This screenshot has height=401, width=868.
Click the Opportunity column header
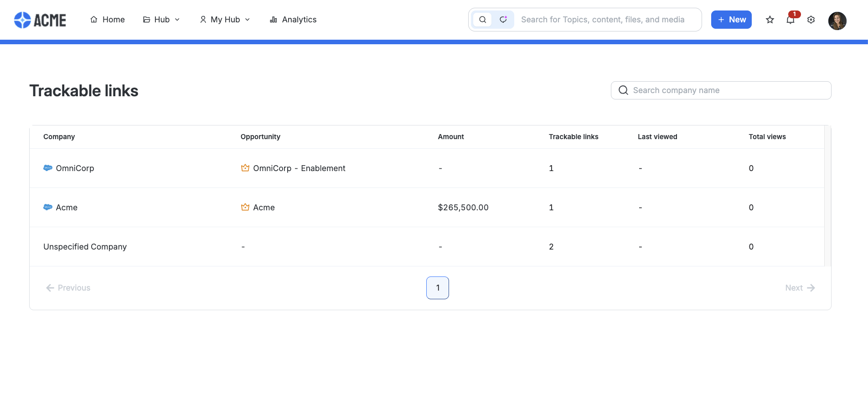[x=260, y=137]
